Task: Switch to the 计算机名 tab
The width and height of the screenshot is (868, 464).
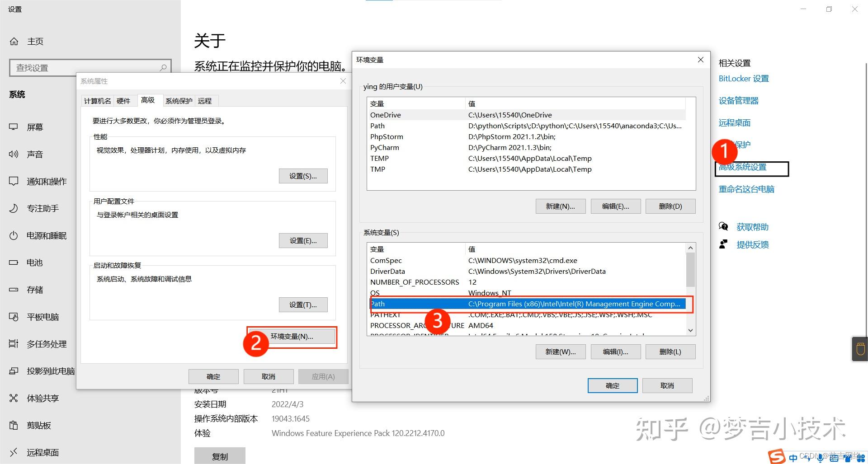Action: (x=96, y=100)
